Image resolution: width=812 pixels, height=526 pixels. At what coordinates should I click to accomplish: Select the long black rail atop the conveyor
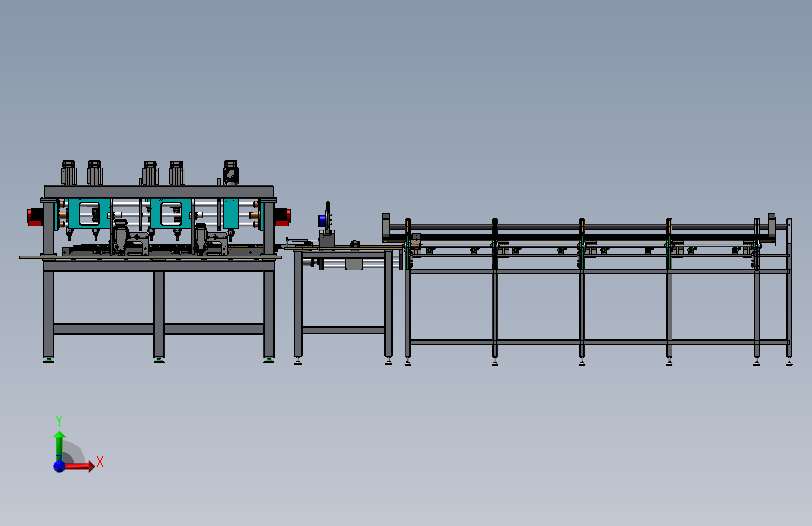coord(579,237)
